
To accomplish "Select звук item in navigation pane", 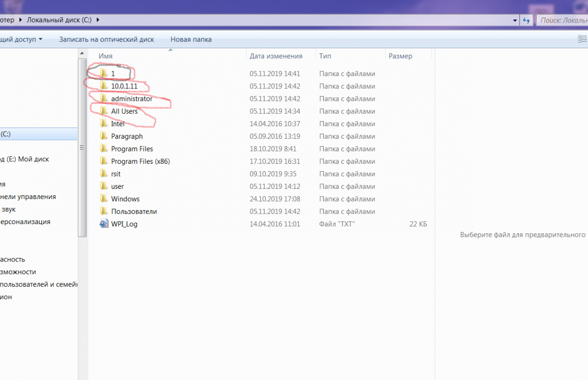I will (x=8, y=209).
